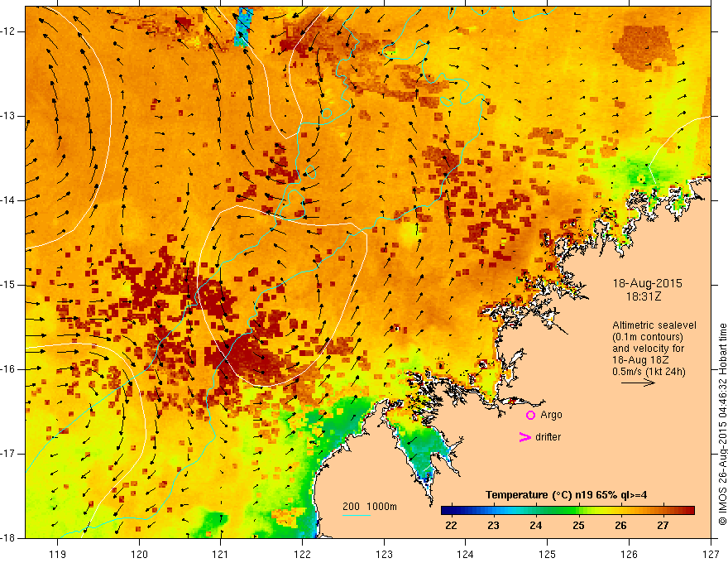
Task: Click the 0.5m/s velocity scale arrow
Action: [638, 383]
